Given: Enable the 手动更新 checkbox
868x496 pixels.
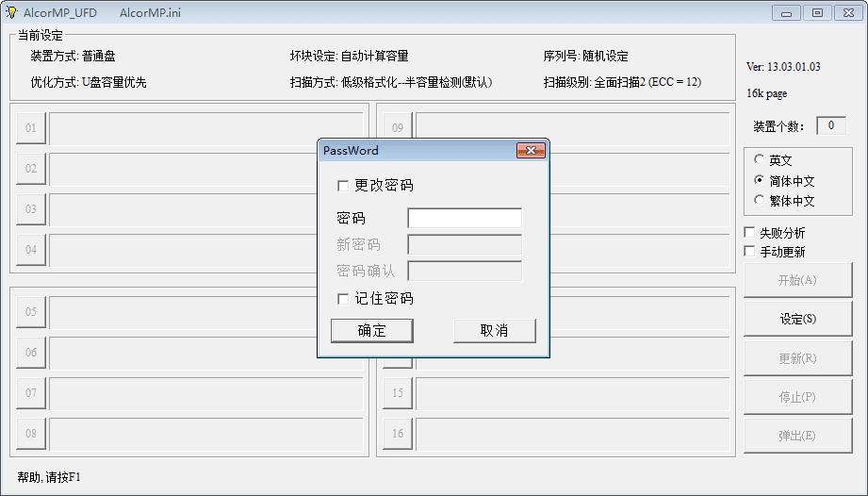Looking at the screenshot, I should point(750,252).
